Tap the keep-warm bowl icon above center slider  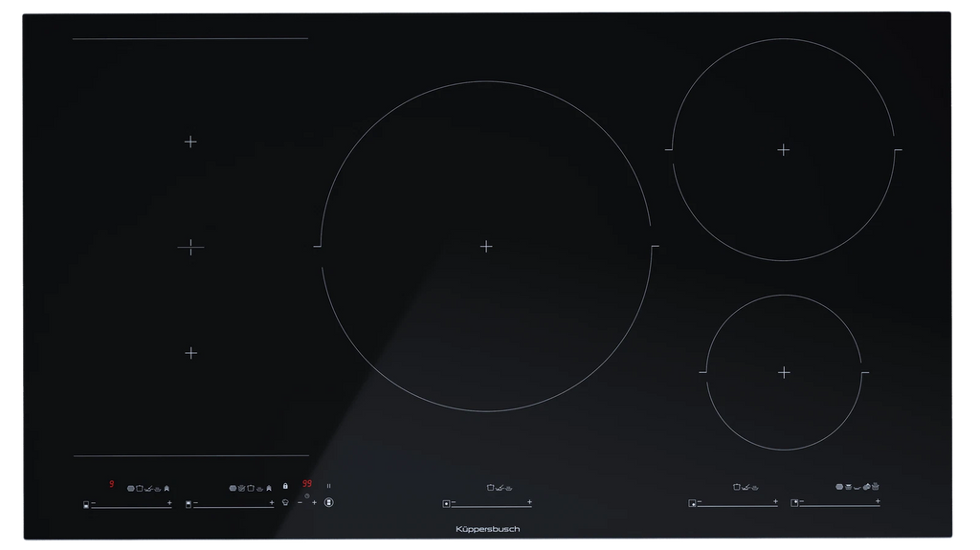pyautogui.click(x=509, y=488)
